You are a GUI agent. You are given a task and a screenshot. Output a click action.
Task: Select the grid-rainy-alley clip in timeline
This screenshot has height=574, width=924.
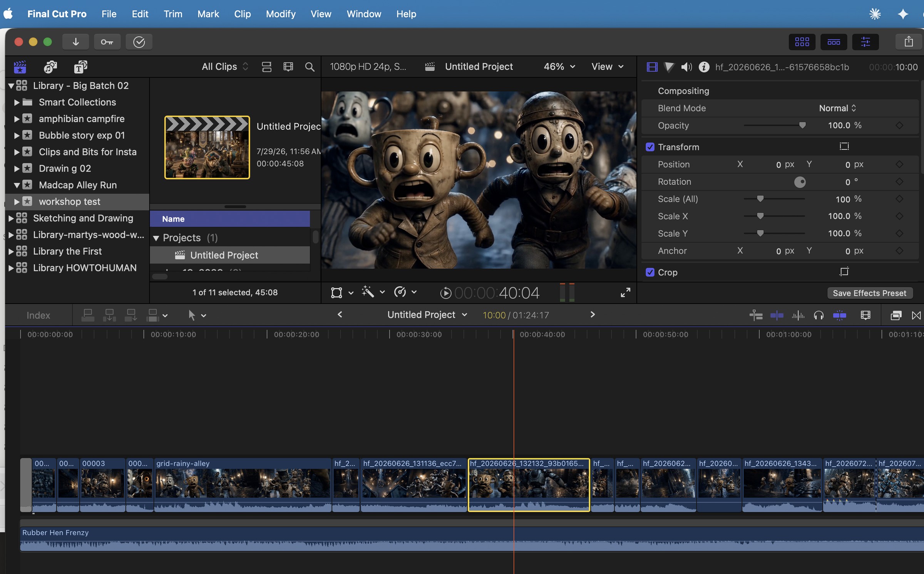pyautogui.click(x=243, y=485)
